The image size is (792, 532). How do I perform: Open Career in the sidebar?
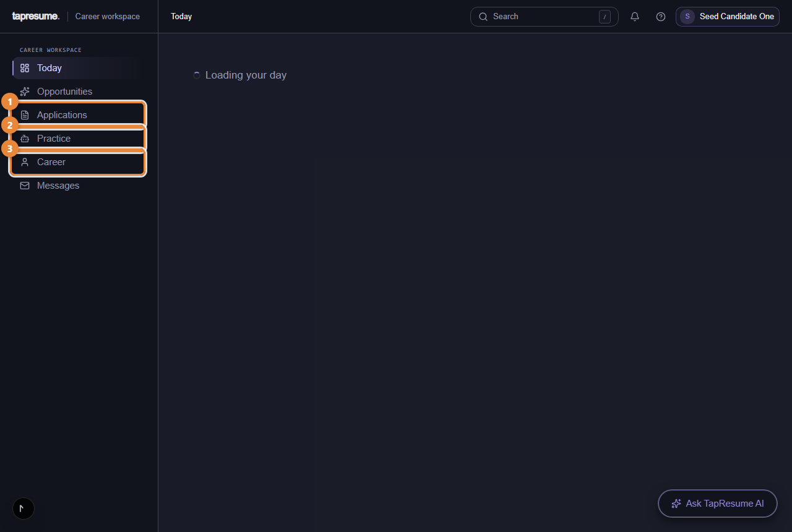[79, 162]
